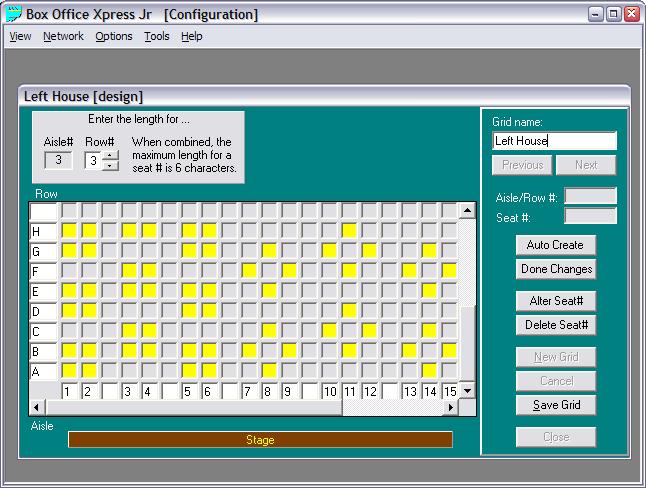Click aisle number 10 label
Viewport: 646px width, 488px height.
click(x=329, y=391)
